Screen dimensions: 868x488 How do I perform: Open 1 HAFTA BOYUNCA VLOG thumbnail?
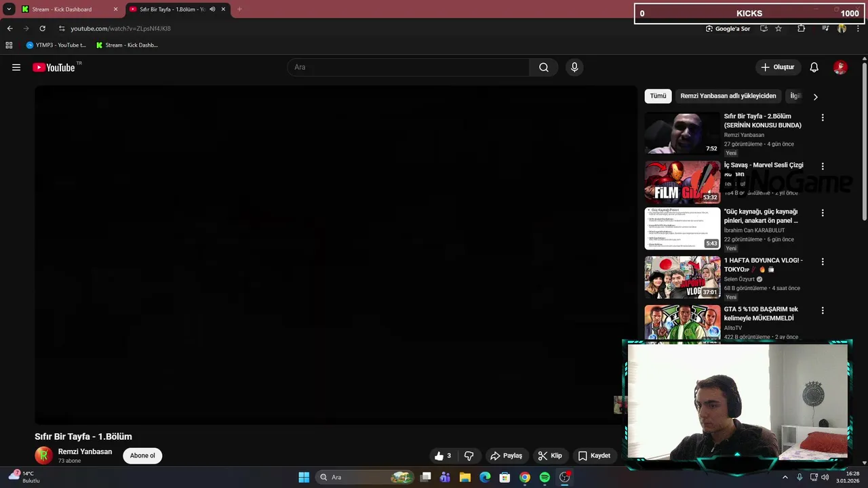click(x=682, y=277)
